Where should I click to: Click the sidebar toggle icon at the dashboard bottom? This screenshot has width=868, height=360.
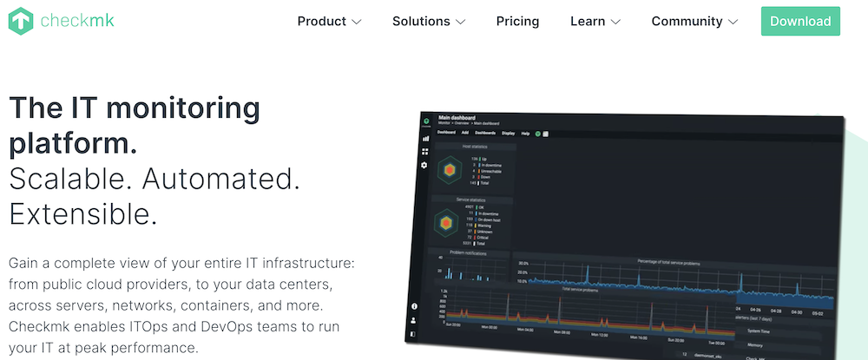(411, 334)
